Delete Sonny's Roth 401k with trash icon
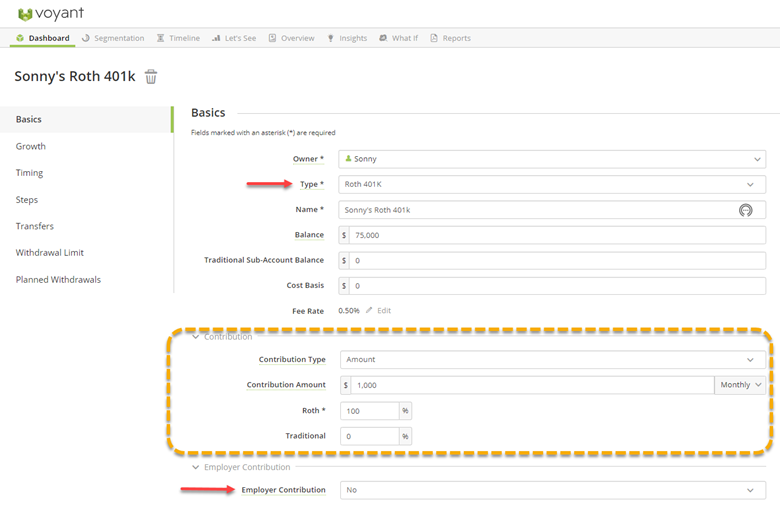Screen dimensions: 780x512 pos(151,77)
